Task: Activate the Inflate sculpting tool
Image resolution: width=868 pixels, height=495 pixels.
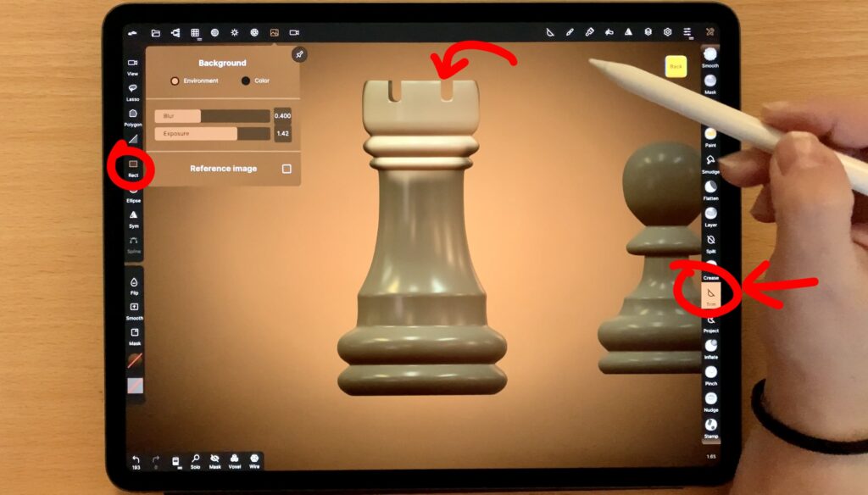Action: pyautogui.click(x=710, y=346)
